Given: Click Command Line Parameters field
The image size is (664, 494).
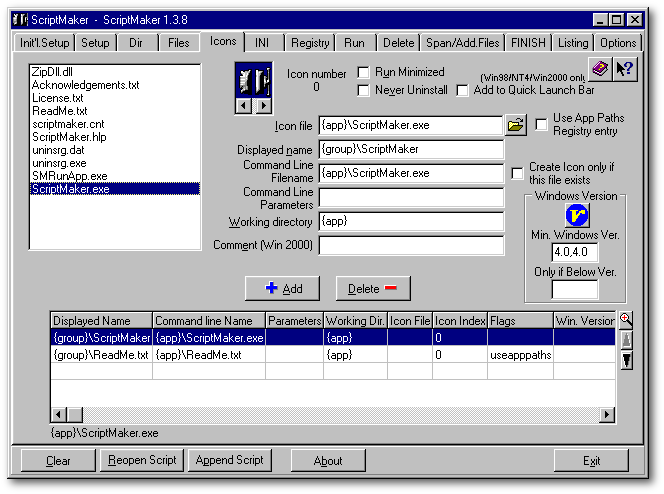Looking at the screenshot, I should tap(411, 198).
